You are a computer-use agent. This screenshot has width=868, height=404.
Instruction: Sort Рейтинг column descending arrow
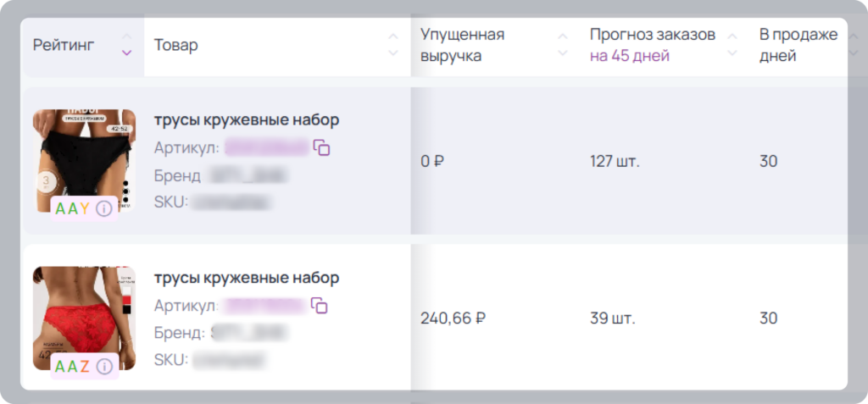127,53
